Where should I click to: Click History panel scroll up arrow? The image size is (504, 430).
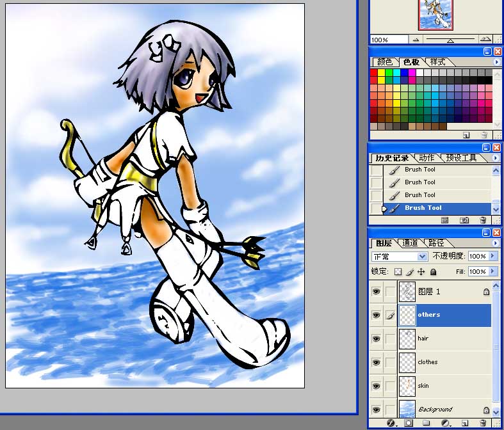(x=496, y=171)
